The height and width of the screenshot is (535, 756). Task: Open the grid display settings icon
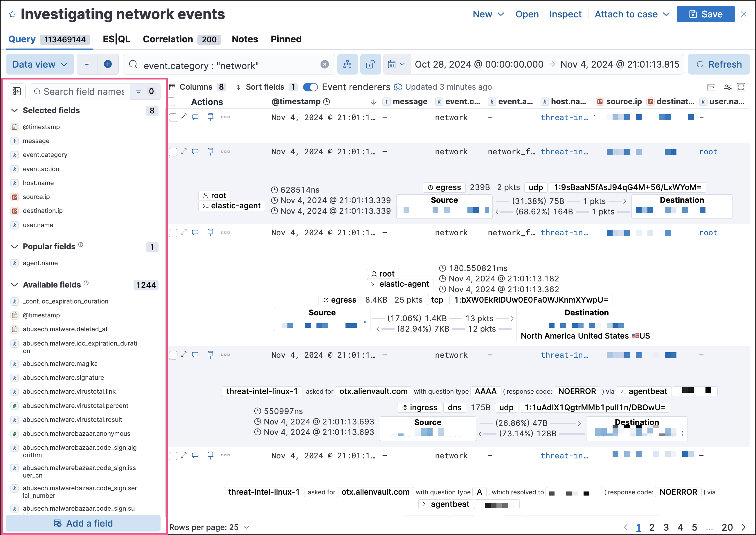click(x=728, y=87)
